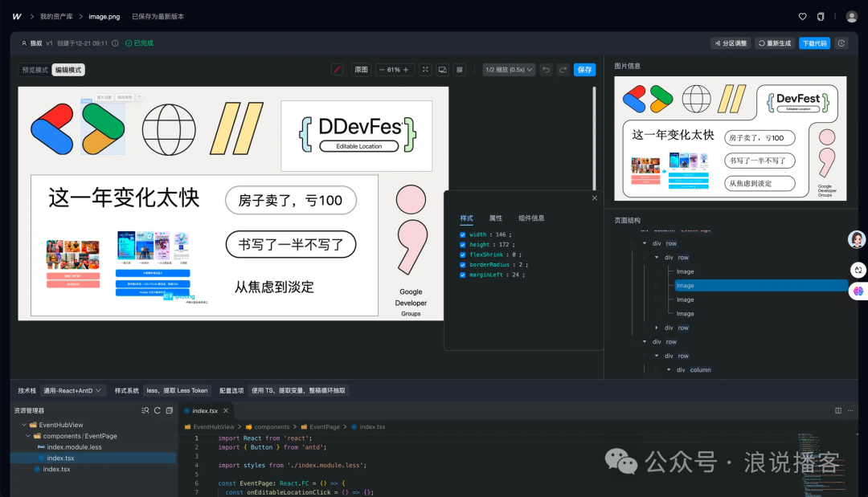Viewport: 868px width, 497px height.
Task: Click the split editor icon
Action: tap(838, 411)
